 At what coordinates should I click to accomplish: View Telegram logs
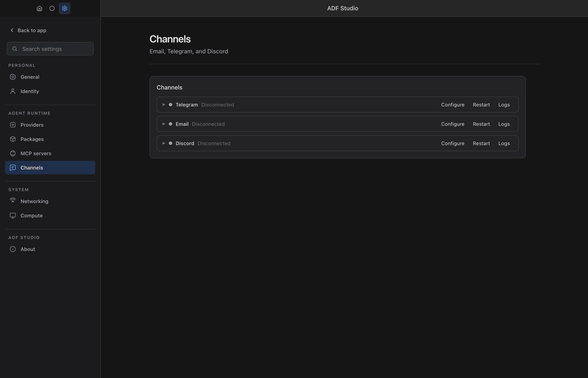504,105
